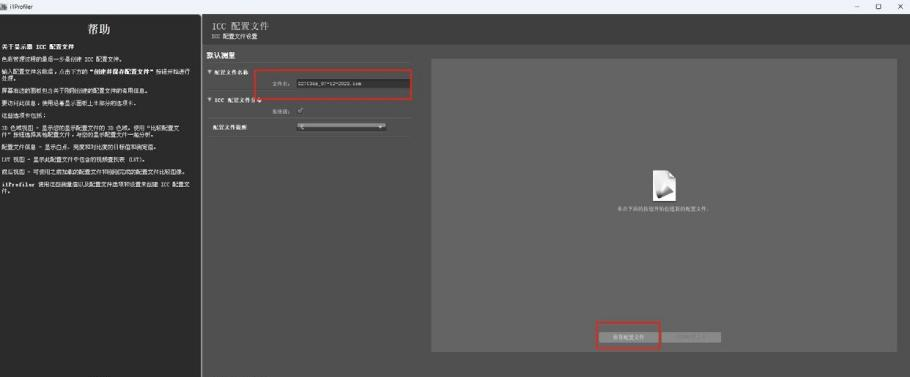Click the 文件名 .icm file name field
Screen dimensions: 910x377
point(352,84)
